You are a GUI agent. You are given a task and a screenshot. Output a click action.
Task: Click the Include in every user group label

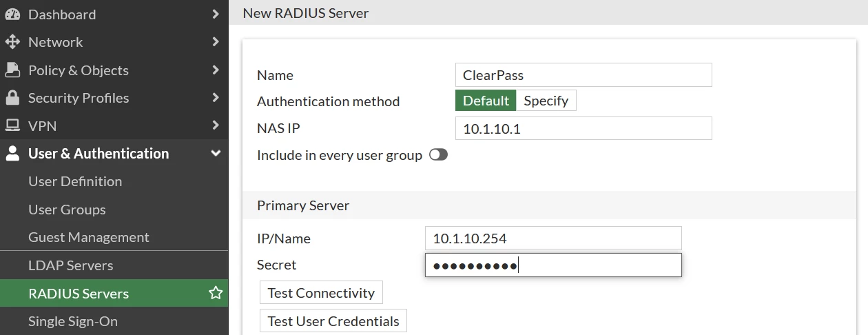[x=340, y=155]
